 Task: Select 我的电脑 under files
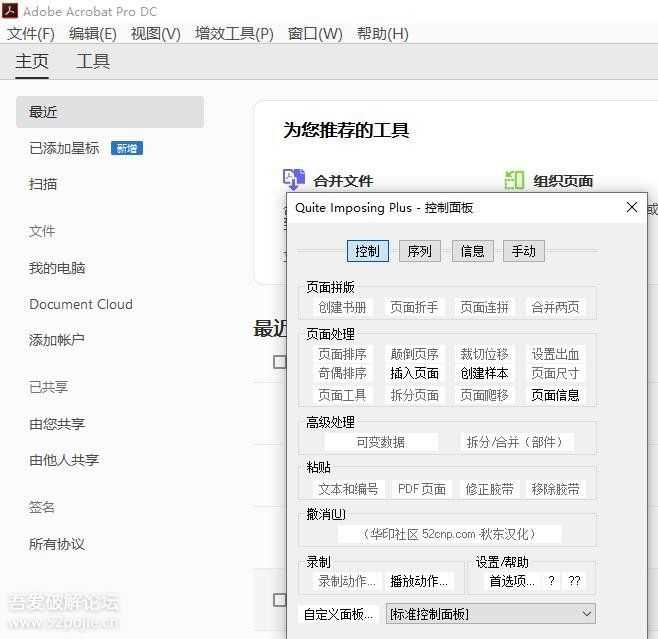coord(57,268)
